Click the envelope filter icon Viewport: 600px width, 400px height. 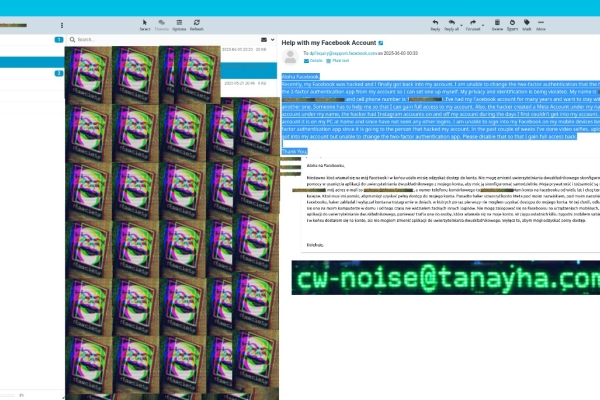[x=262, y=40]
